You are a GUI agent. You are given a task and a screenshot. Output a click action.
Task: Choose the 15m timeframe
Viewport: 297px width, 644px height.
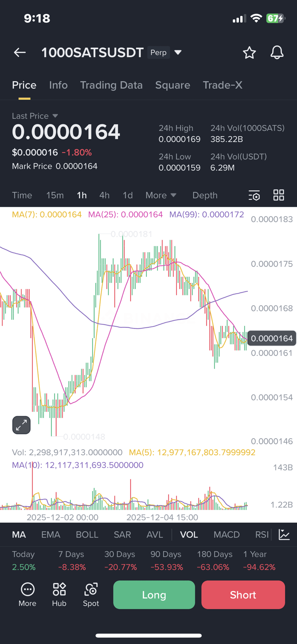point(55,195)
